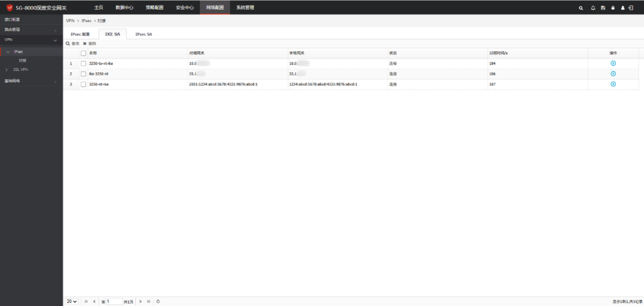Screen dimensions: 644x306
Task: Check the 3250-nt-rsa row checkbox
Action: (x=83, y=84)
